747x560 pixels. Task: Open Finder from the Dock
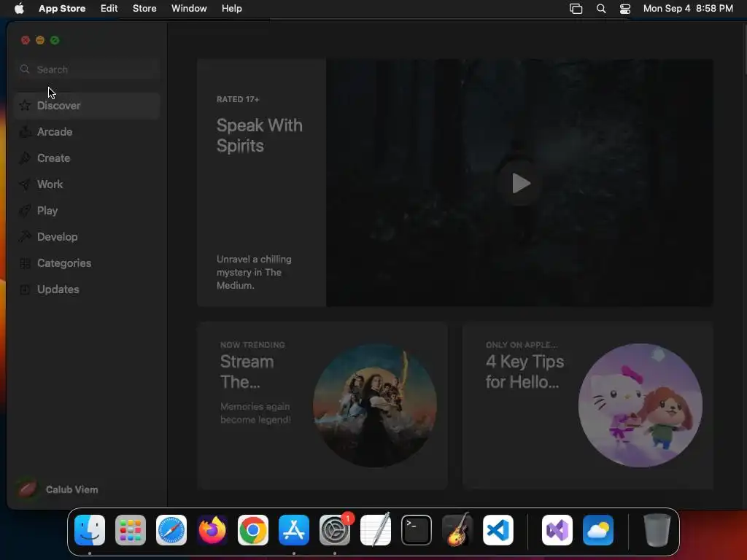pos(90,530)
